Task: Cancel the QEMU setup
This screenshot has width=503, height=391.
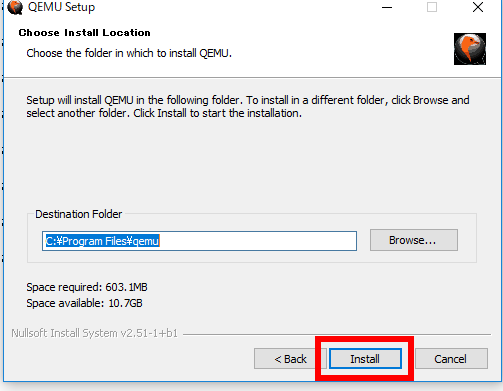Action: point(451,359)
